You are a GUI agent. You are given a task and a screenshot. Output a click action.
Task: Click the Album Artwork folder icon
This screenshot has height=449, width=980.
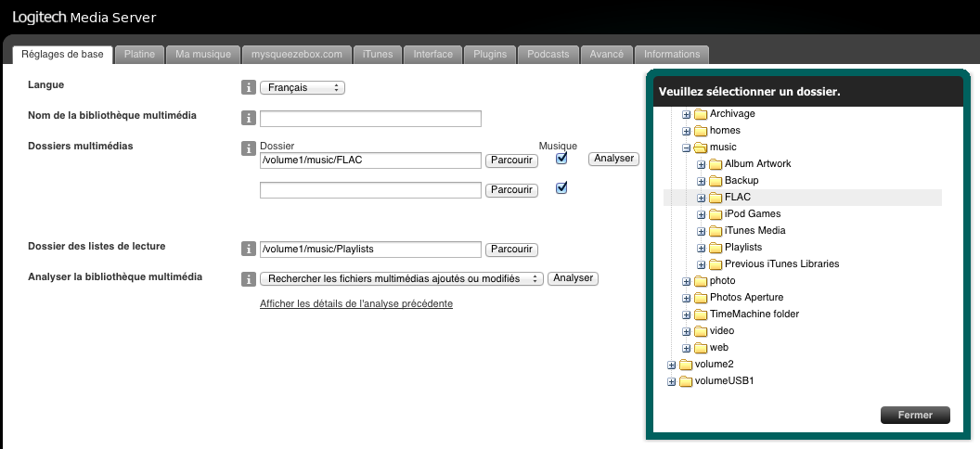pos(715,163)
